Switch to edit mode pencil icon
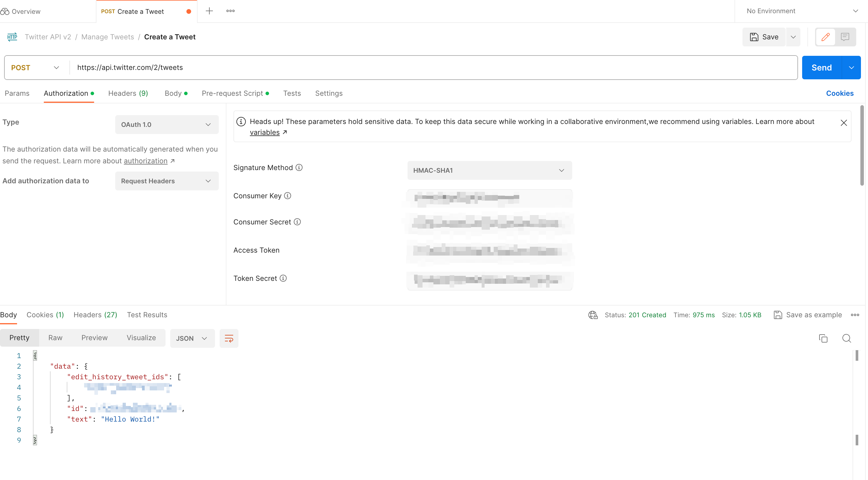 click(826, 37)
